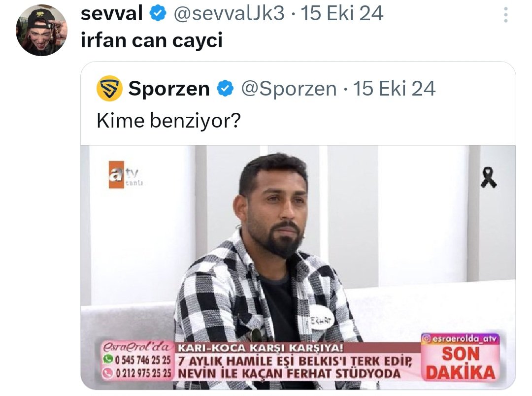Screen dimensions: 532x396
Task: Open quoted tweet text Kime benziyor?
Action: pyautogui.click(x=168, y=121)
